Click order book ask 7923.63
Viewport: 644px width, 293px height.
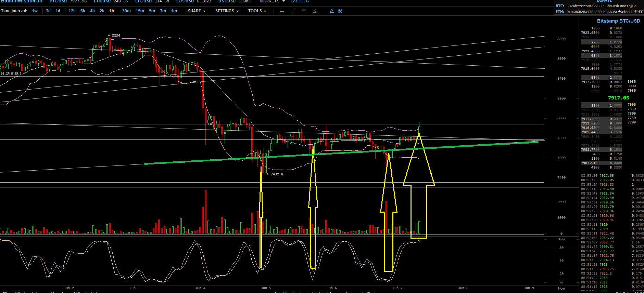[602, 33]
